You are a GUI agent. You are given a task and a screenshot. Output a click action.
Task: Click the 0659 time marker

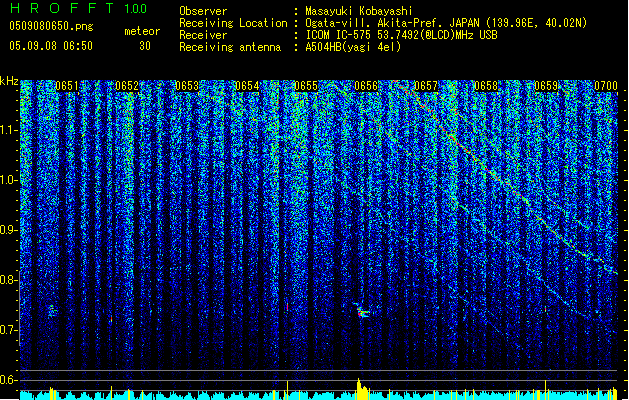[546, 86]
